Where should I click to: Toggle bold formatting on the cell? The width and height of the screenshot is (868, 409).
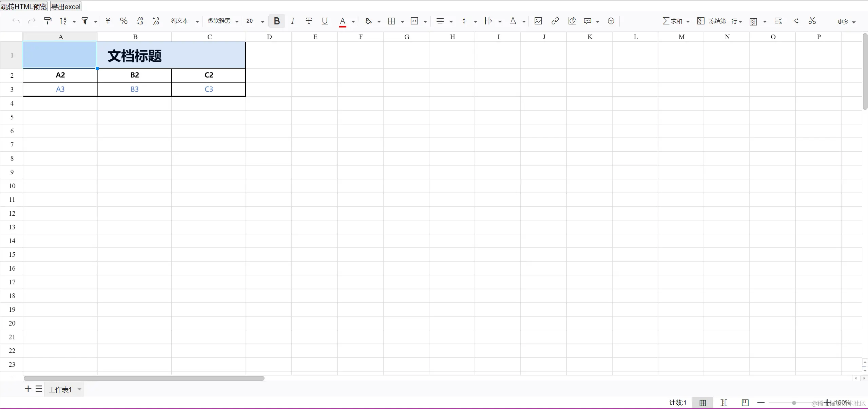(x=276, y=21)
